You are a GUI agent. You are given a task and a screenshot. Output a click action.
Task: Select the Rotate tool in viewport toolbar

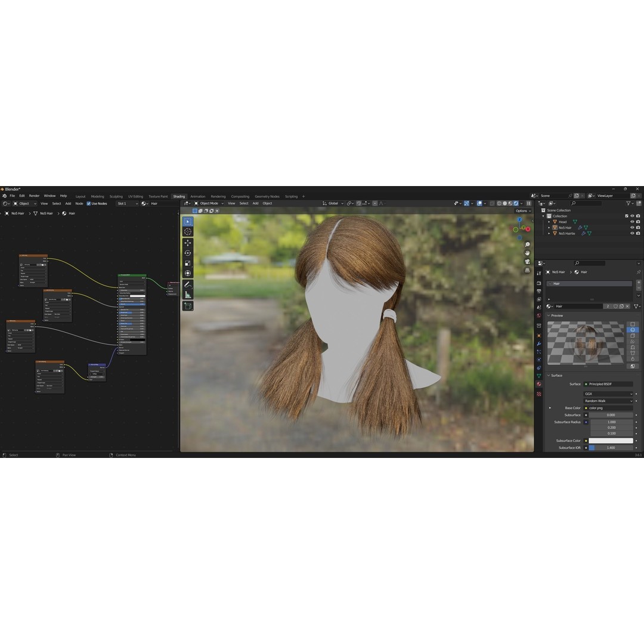click(188, 253)
